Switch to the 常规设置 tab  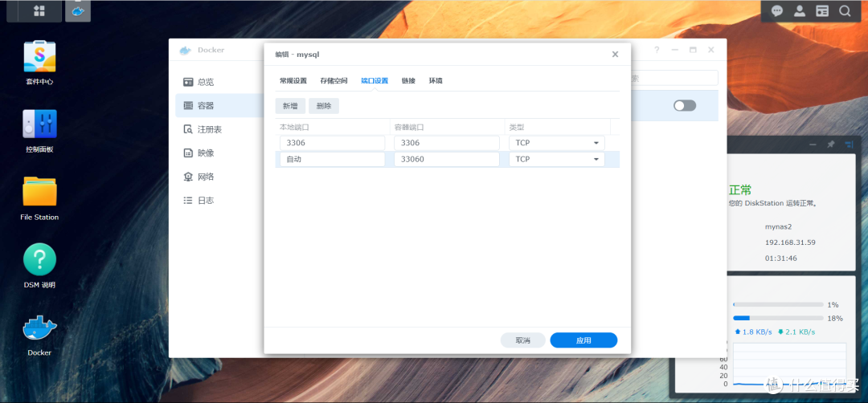coord(293,81)
